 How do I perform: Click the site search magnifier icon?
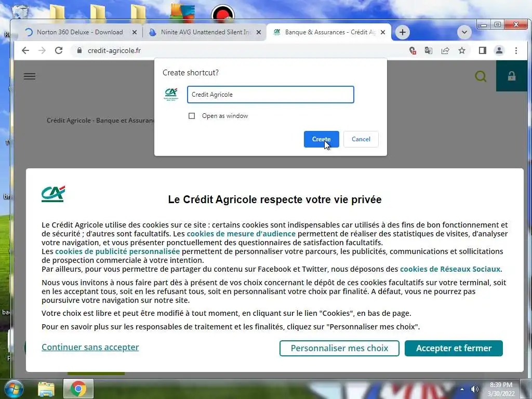481,76
